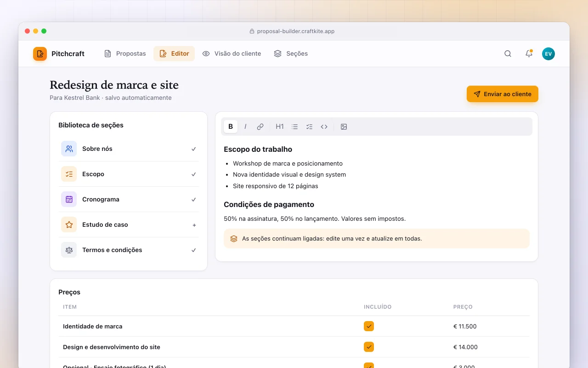Click the Cronograma calendar icon

point(69,199)
